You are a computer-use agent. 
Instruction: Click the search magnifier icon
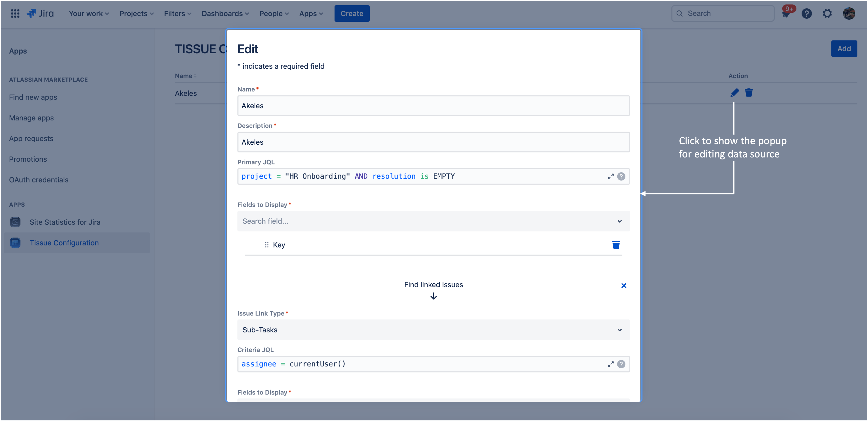tap(680, 13)
